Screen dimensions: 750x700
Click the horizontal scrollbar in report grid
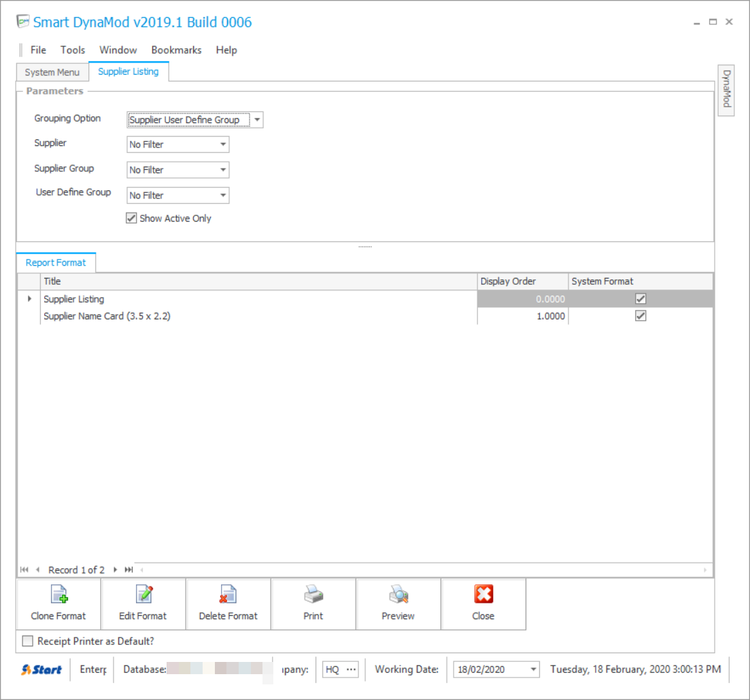424,570
